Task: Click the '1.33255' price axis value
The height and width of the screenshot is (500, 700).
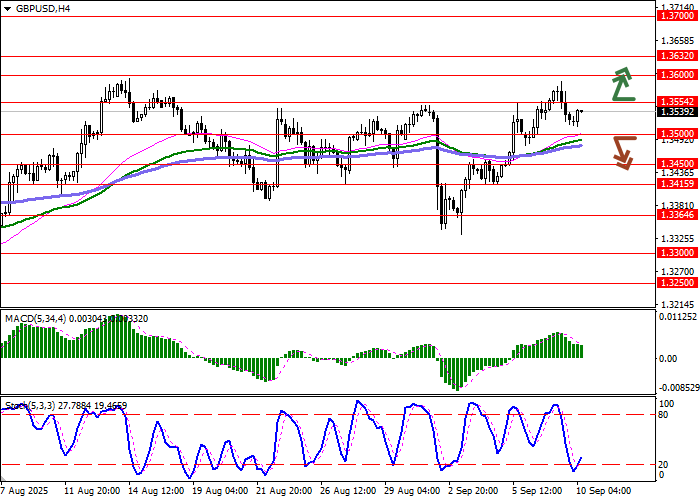Action: pyautogui.click(x=677, y=239)
